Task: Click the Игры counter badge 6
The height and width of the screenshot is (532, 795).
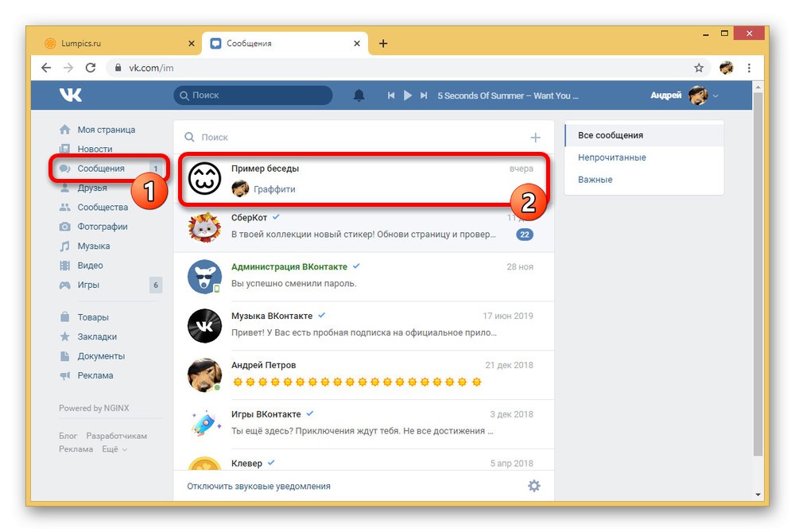Action: 156,285
